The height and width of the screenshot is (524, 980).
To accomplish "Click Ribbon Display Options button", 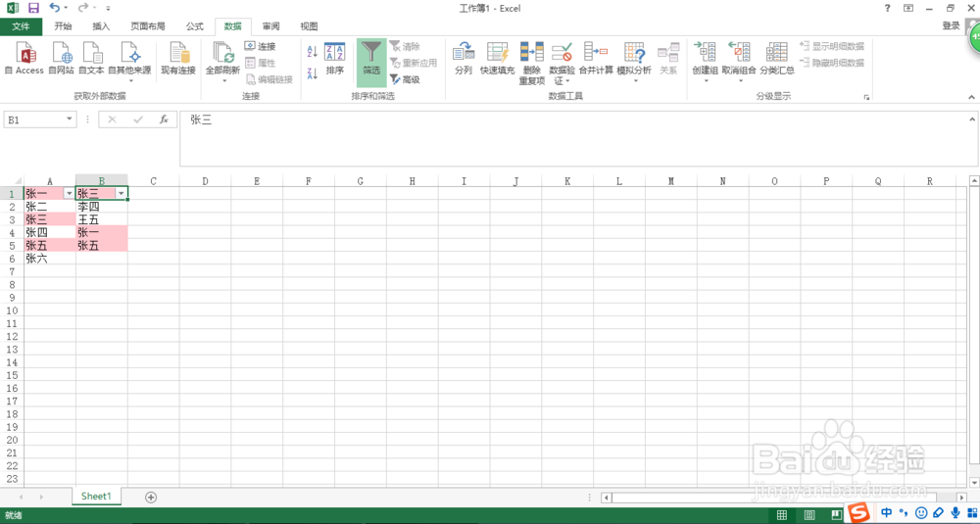I will (908, 8).
